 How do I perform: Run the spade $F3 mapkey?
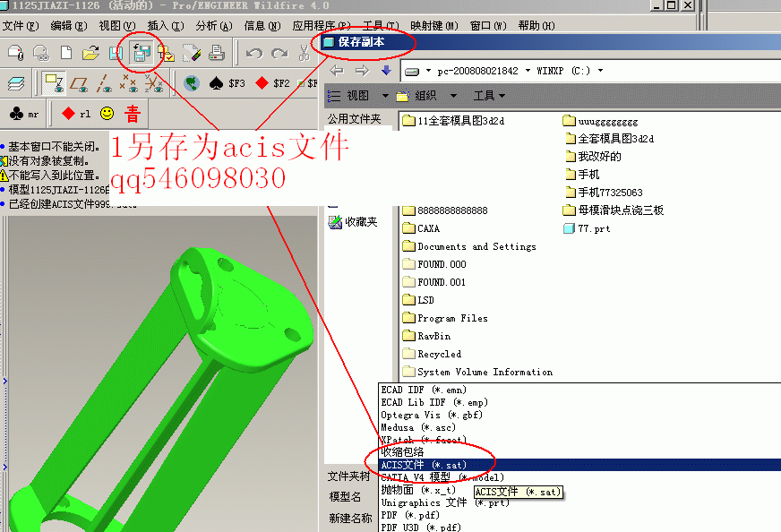[x=227, y=83]
